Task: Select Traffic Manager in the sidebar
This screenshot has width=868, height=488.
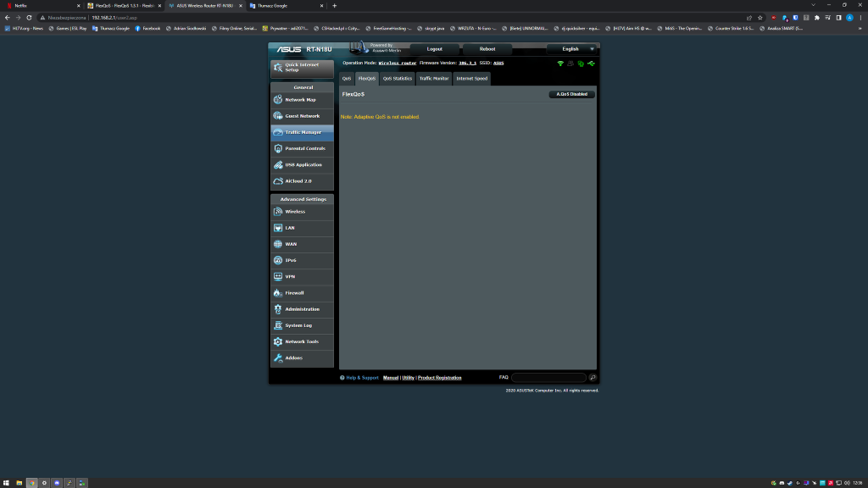Action: click(x=302, y=132)
